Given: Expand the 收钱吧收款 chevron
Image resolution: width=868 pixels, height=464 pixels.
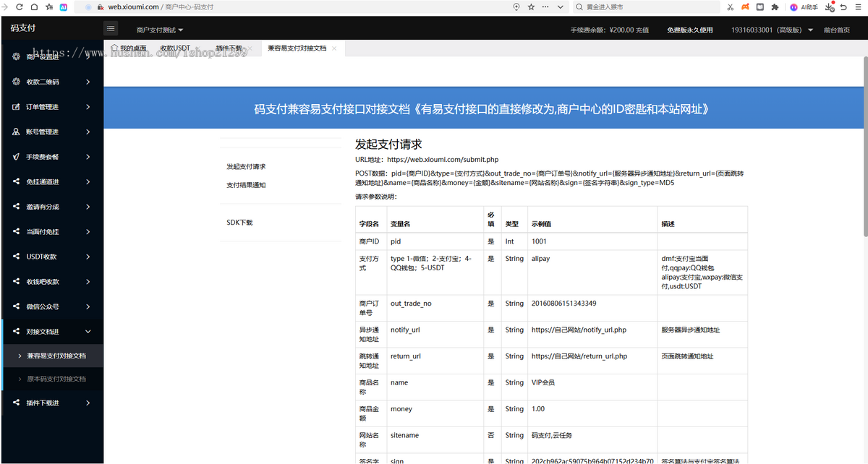Looking at the screenshot, I should 88,281.
